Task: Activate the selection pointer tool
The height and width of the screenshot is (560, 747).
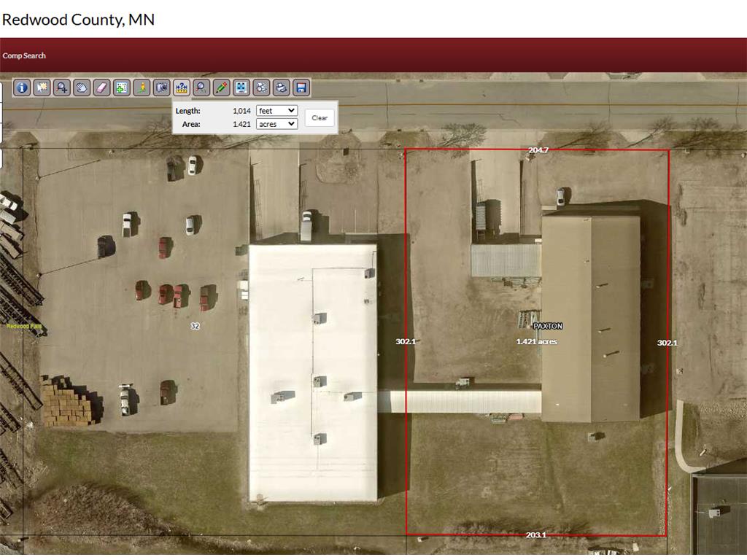Action: (x=41, y=87)
